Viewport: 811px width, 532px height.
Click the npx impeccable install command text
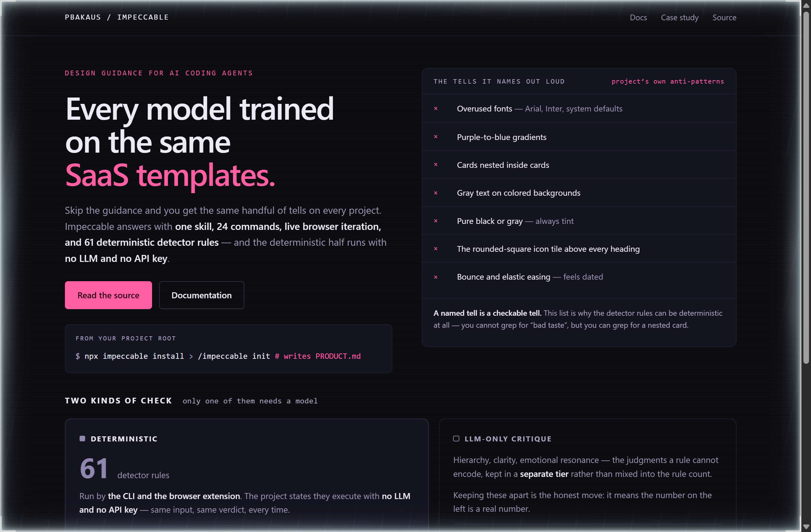click(x=134, y=356)
